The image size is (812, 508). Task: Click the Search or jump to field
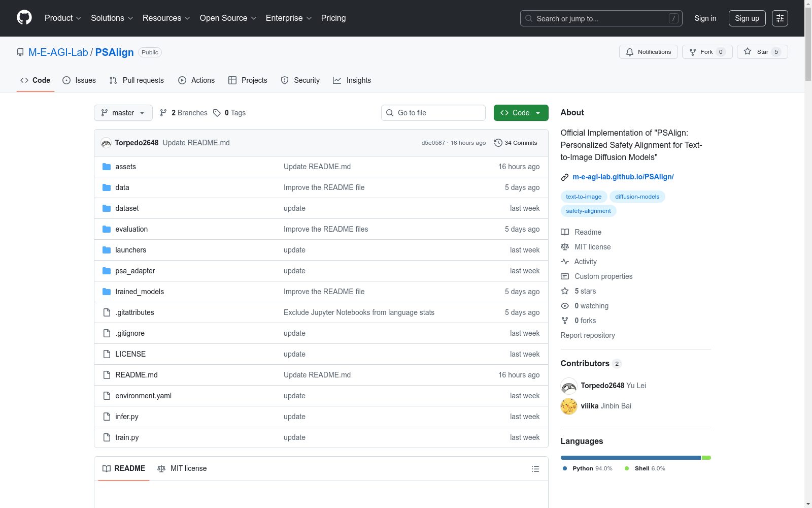point(601,18)
